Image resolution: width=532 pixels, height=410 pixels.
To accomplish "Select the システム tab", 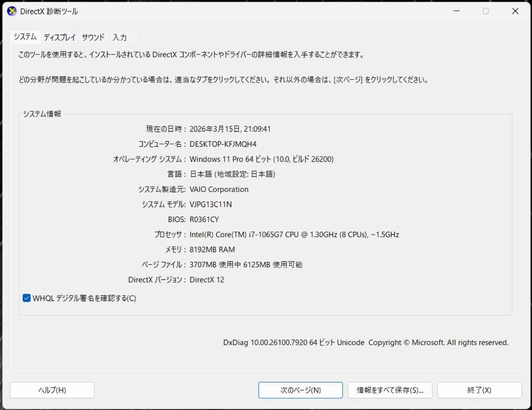I will pyautogui.click(x=25, y=37).
